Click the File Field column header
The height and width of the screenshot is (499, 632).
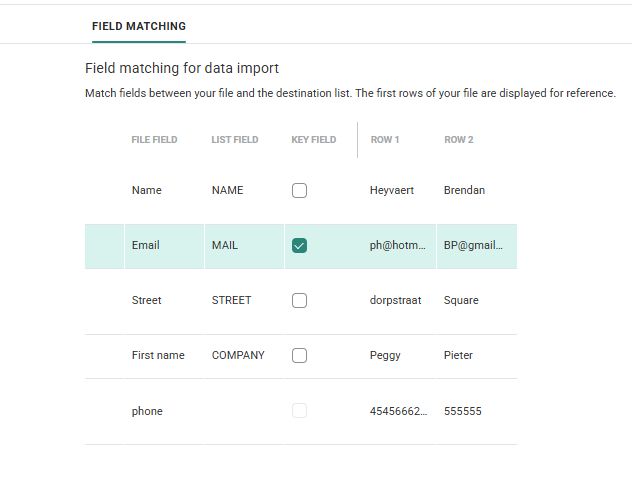(x=154, y=140)
